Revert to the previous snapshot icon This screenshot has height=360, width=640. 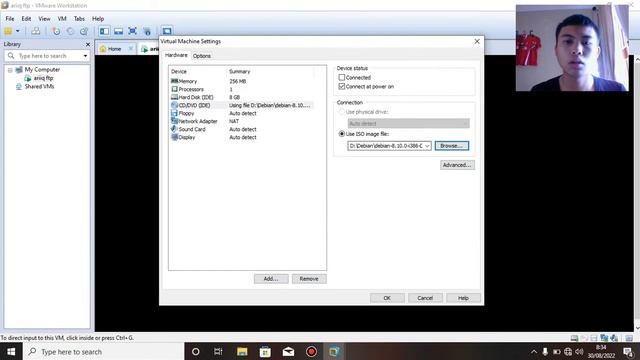click(x=70, y=31)
